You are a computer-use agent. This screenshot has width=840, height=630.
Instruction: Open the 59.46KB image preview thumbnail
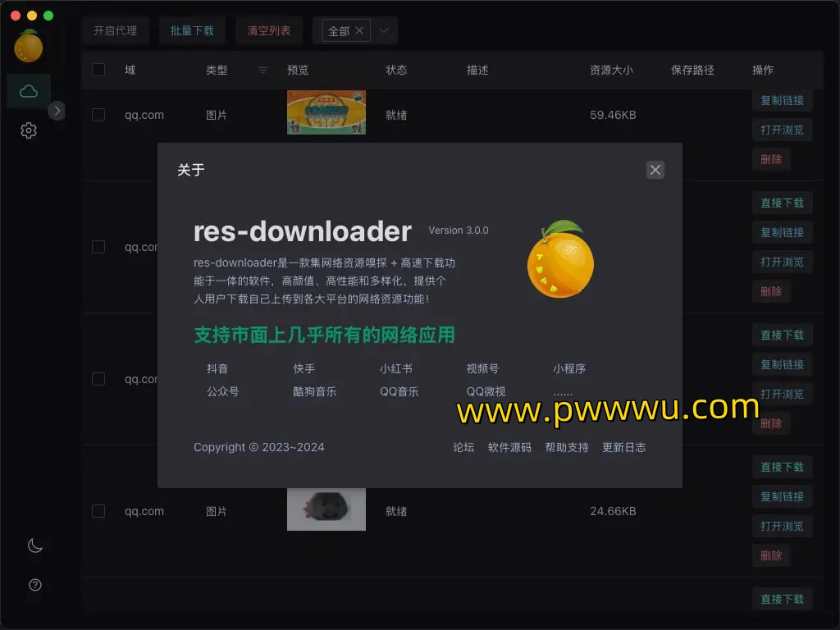click(x=326, y=112)
